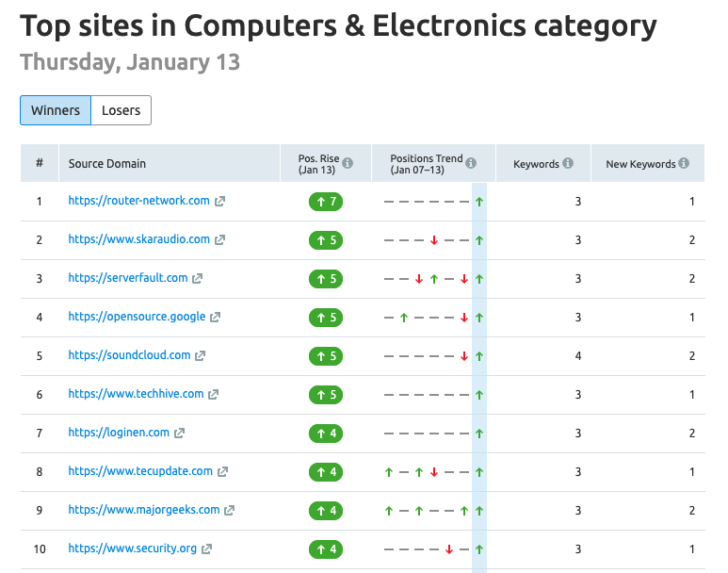Click info icon next to Pos. Rise
Screen dimensions: 728x573
pyautogui.click(x=348, y=163)
